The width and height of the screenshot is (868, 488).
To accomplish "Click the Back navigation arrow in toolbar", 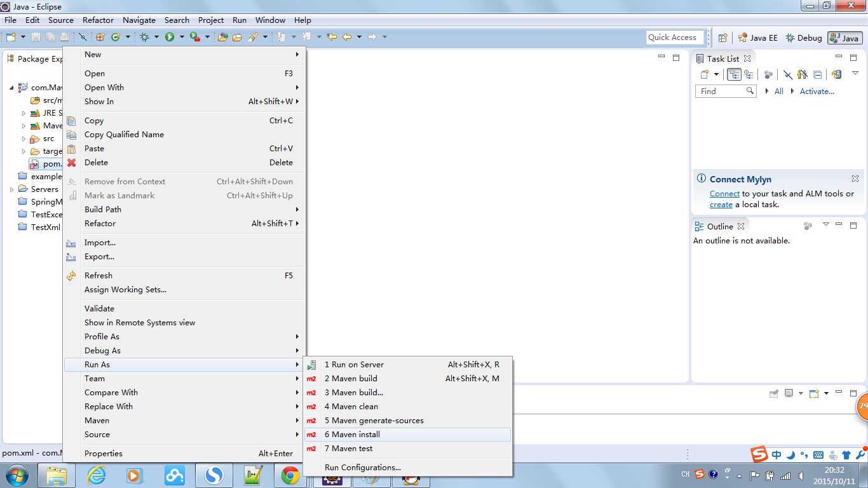I will click(347, 37).
